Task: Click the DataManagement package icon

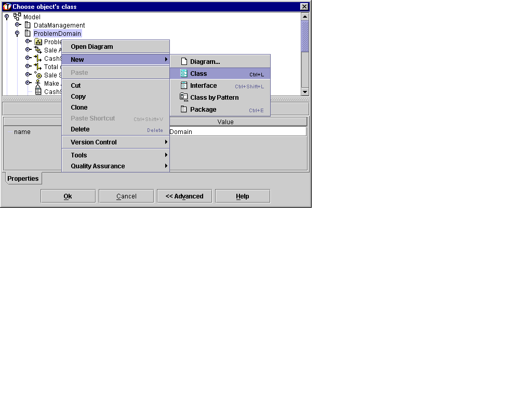Action: pos(28,25)
